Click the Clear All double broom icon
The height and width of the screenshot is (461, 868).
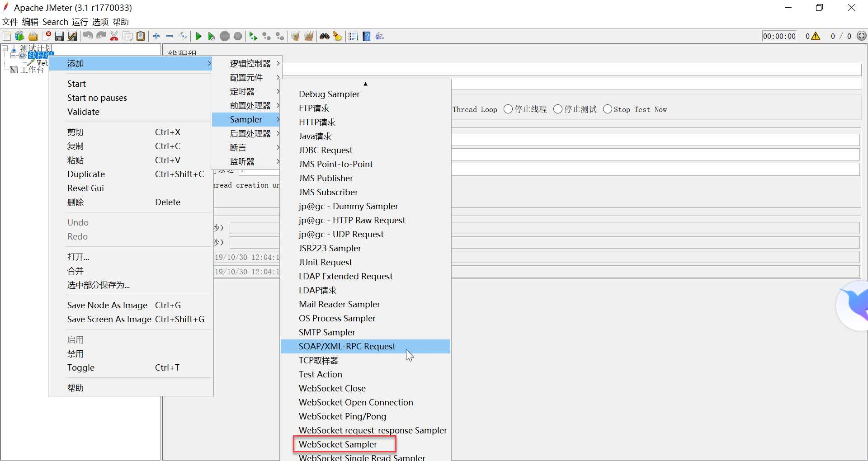(309, 36)
